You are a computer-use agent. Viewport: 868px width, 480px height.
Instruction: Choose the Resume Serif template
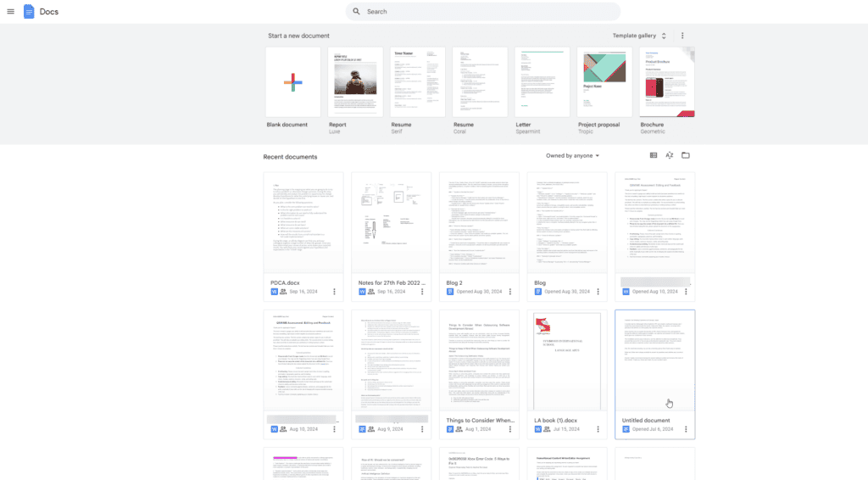coord(417,82)
